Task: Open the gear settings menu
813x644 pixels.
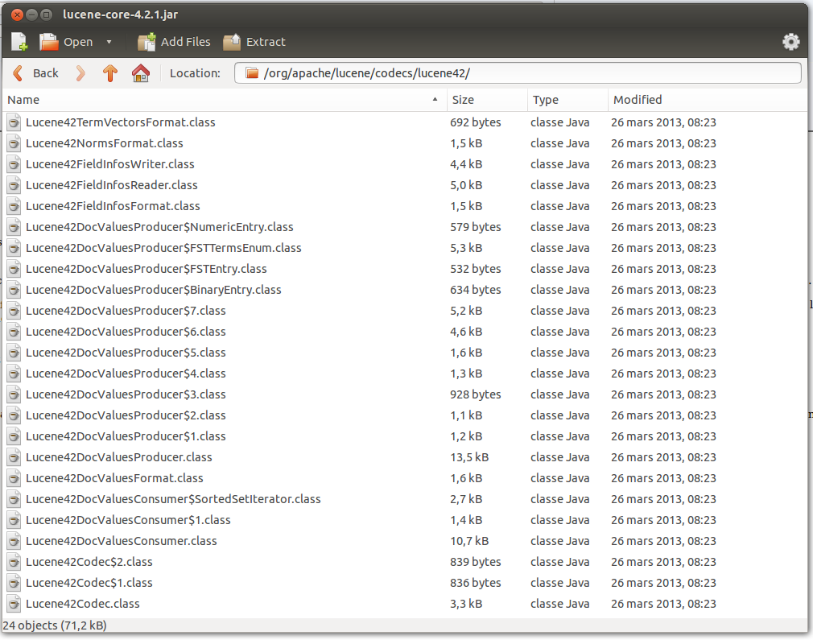Action: (790, 42)
